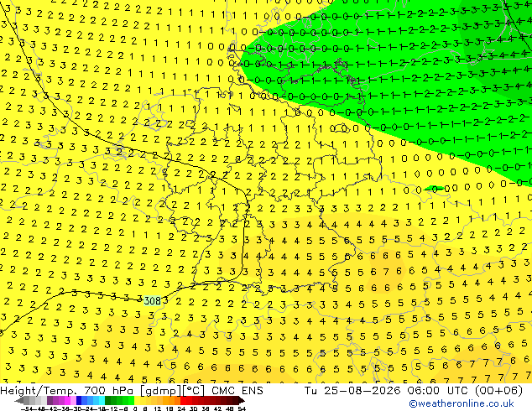Click the 308 contour height label
The width and height of the screenshot is (532, 411).
point(153,300)
